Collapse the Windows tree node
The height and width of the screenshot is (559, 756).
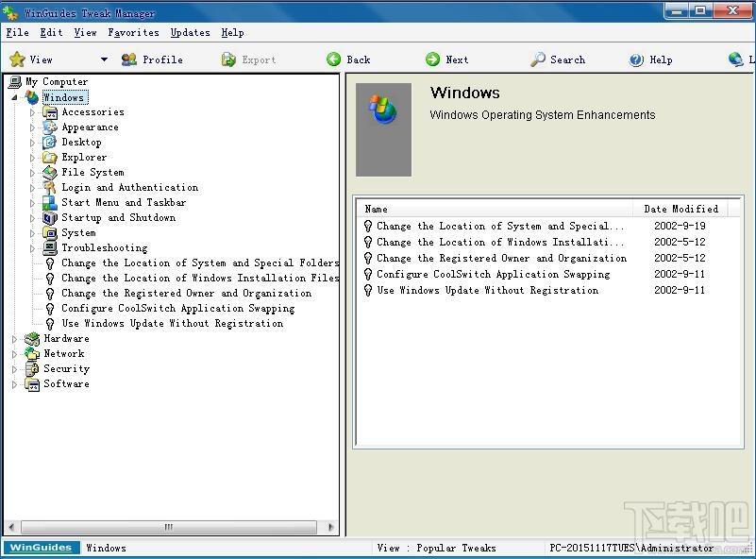coord(14,97)
